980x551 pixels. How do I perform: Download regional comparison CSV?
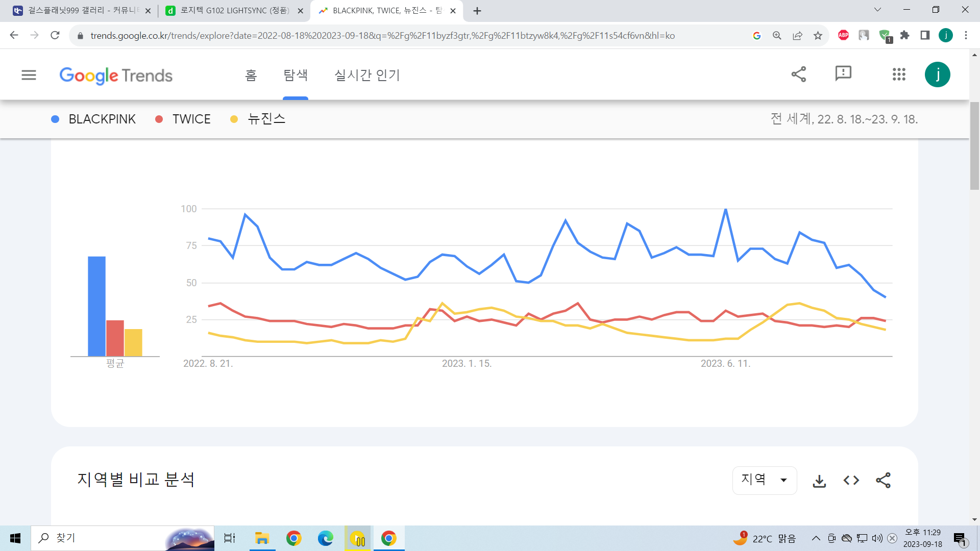(x=819, y=481)
